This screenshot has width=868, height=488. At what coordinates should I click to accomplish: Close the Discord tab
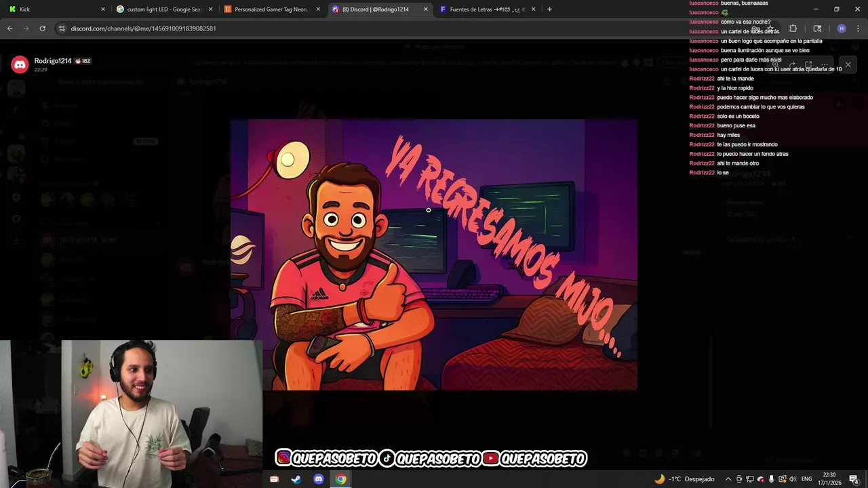point(426,9)
